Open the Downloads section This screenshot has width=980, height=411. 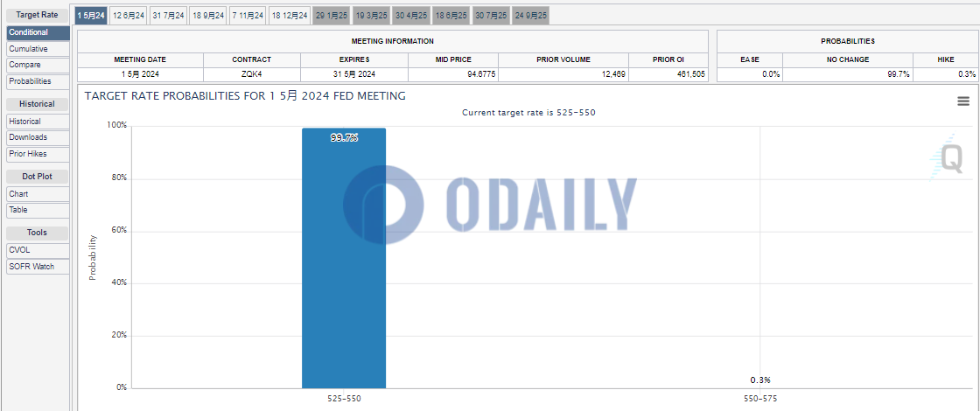[x=38, y=137]
